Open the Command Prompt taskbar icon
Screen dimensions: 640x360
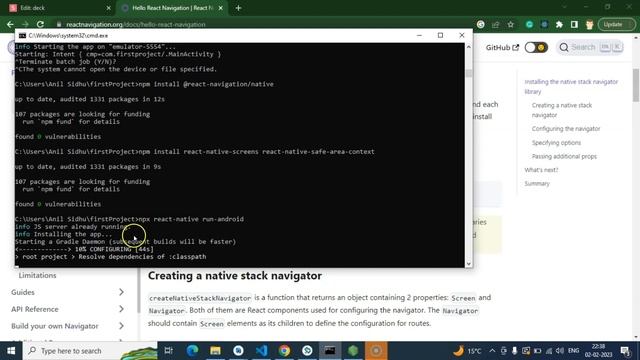coord(330,351)
